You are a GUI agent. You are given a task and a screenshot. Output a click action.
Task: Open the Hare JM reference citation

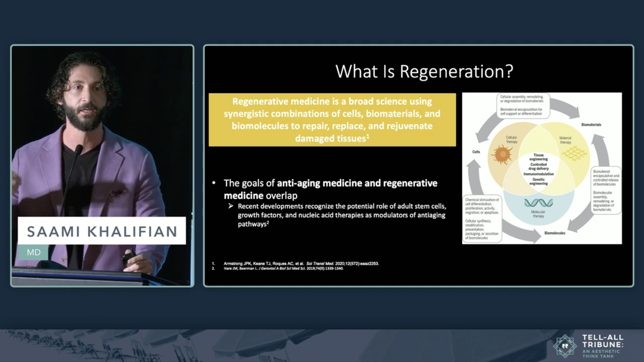click(277, 269)
